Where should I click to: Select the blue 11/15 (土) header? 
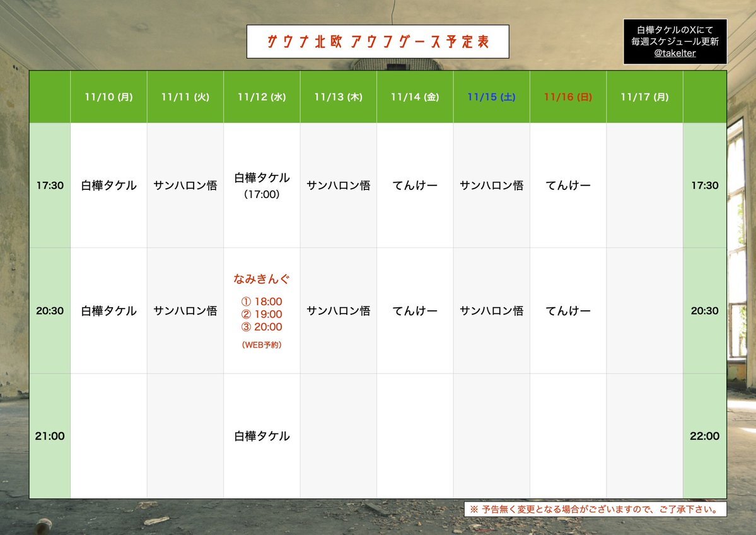point(491,97)
